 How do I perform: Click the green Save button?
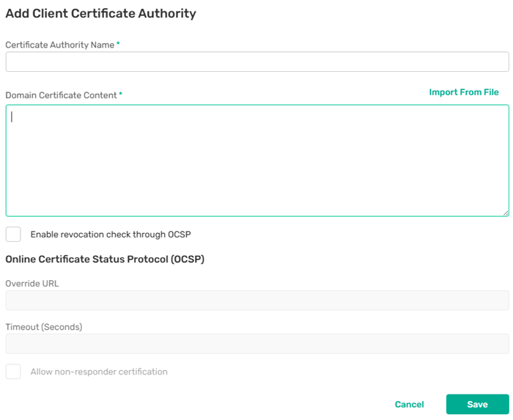pyautogui.click(x=477, y=405)
